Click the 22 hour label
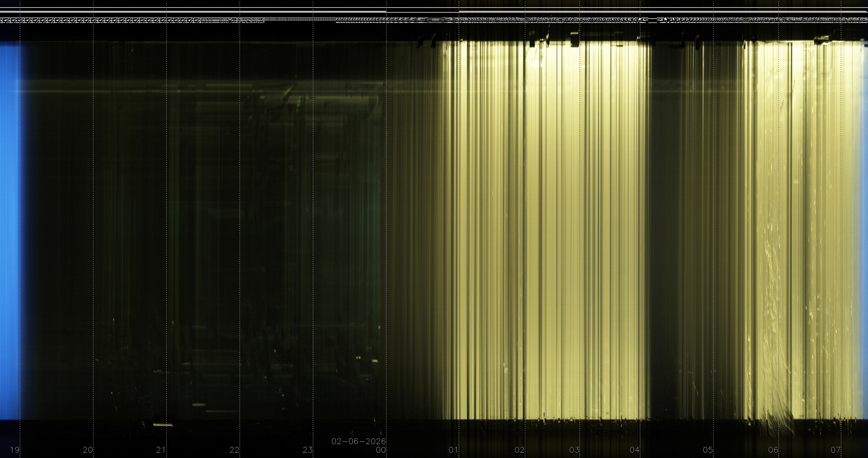868x458 pixels. point(234,449)
